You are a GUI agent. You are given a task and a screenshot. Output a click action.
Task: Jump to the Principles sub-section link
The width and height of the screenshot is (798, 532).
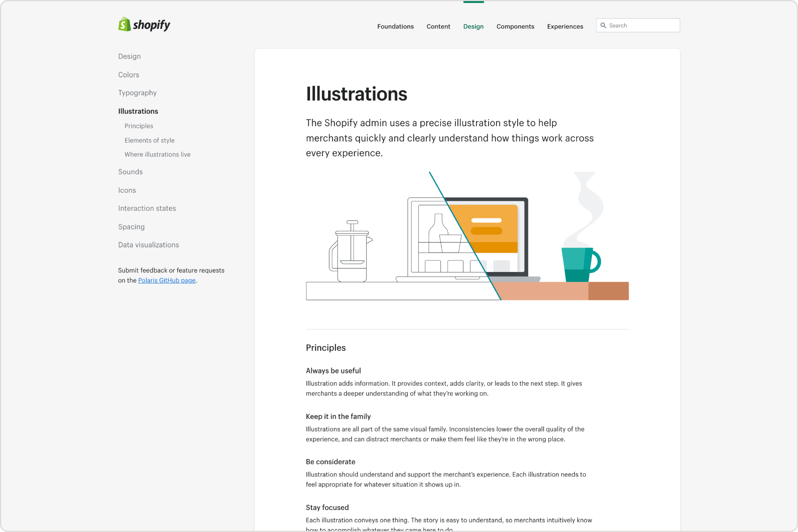[139, 126]
